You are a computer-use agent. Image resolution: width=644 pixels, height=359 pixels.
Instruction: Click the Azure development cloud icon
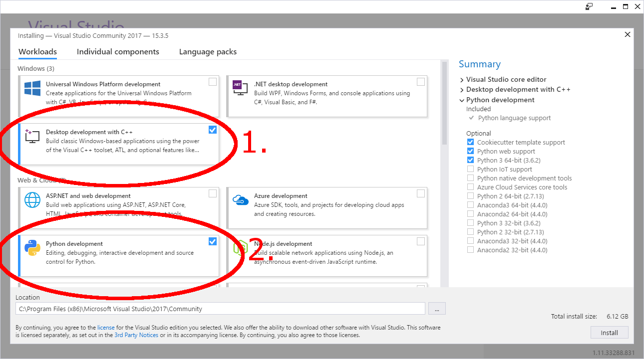tap(241, 200)
